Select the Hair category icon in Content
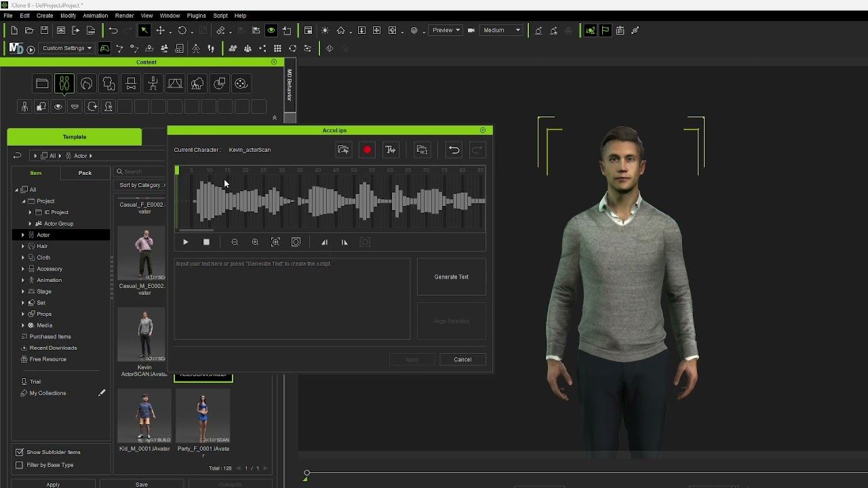The width and height of the screenshot is (868, 488). point(86,83)
